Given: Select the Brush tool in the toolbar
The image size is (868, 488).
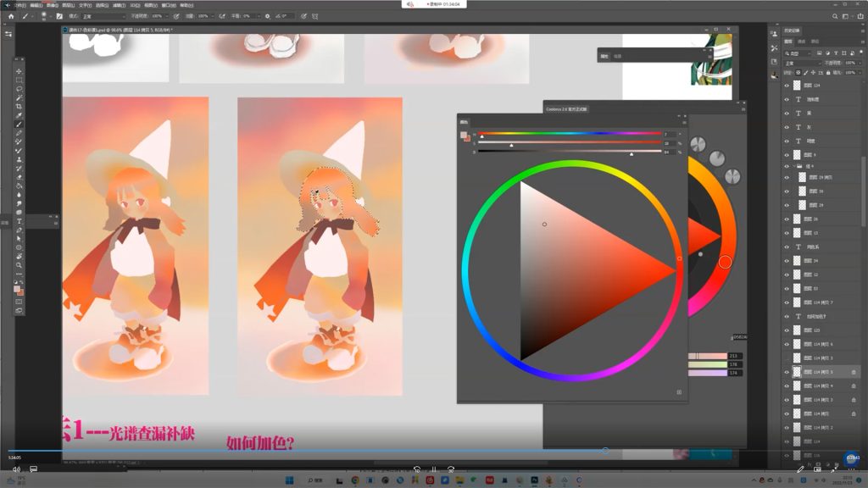Looking at the screenshot, I should click(x=19, y=125).
